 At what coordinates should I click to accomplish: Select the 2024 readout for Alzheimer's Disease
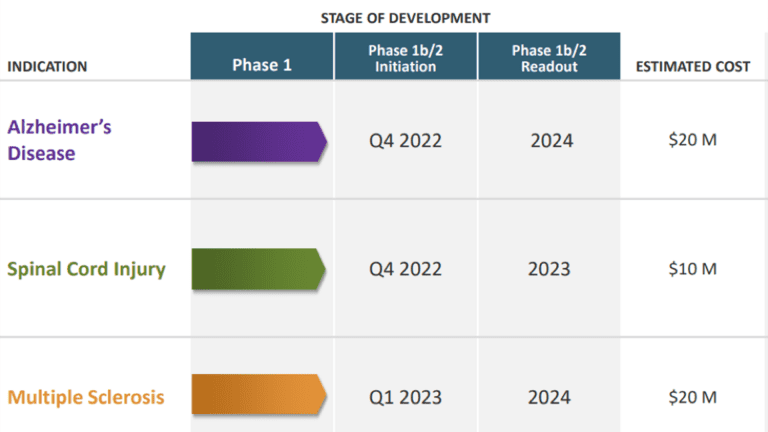tap(551, 141)
